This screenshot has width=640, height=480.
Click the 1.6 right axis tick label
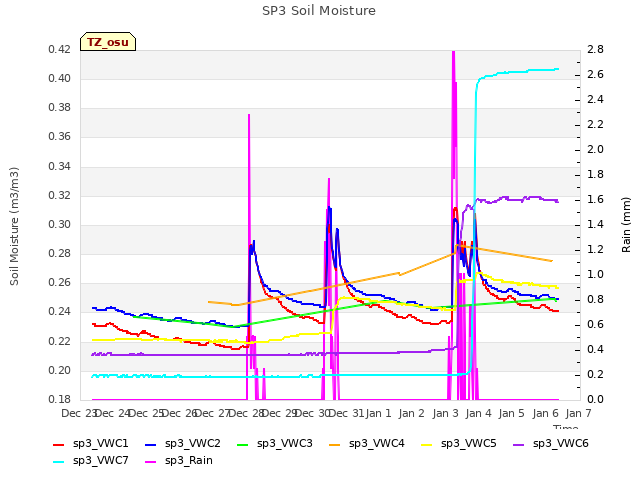595,199
